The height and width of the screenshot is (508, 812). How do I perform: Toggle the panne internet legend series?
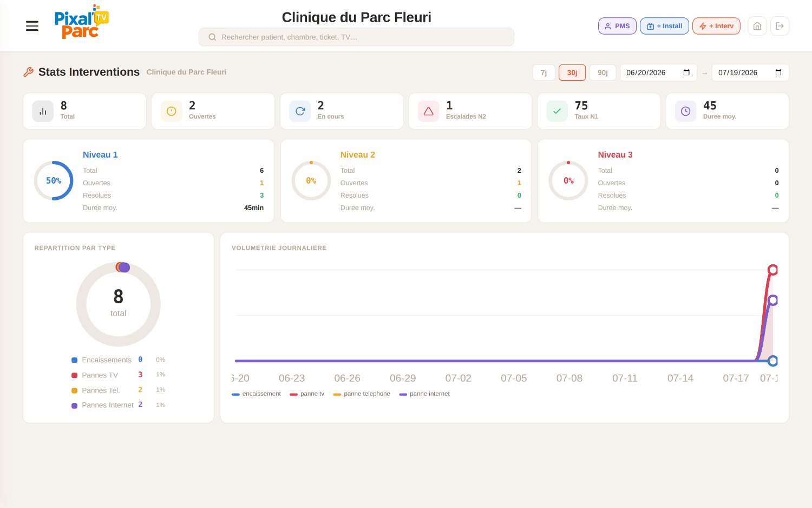tap(424, 394)
